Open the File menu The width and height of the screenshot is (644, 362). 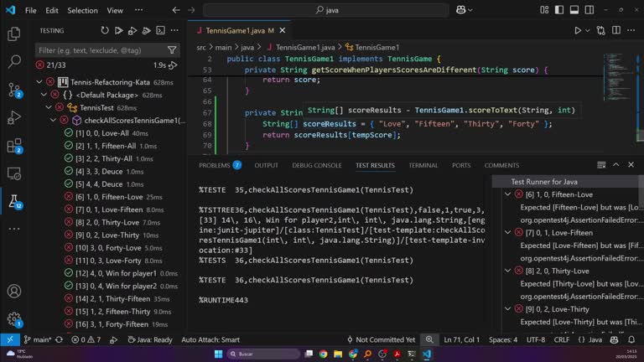tap(31, 10)
